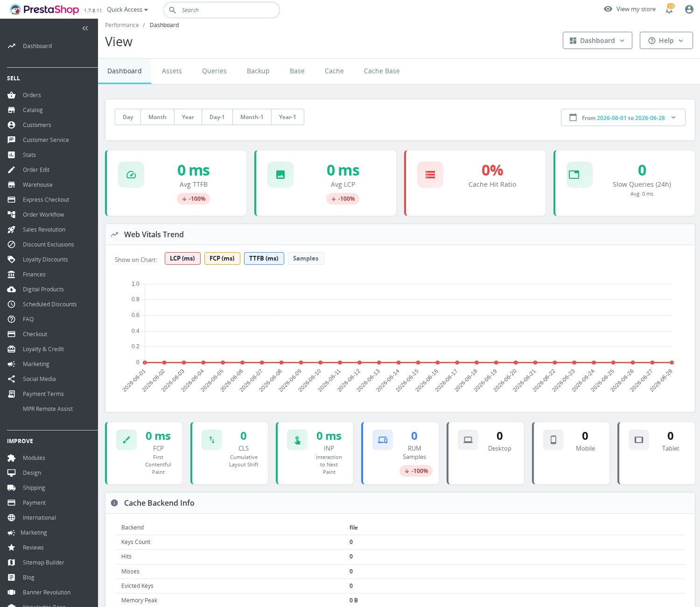Click the Orders basket icon in sidebar
The image size is (700, 607).
(12, 95)
